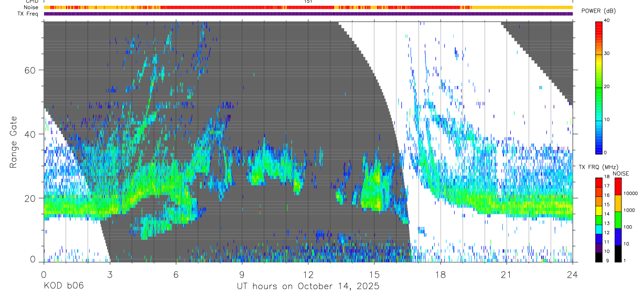Pick the cyan 12–13 MHz TX FRQ swatch
Viewport: 644px width, 297px height.
(x=599, y=229)
